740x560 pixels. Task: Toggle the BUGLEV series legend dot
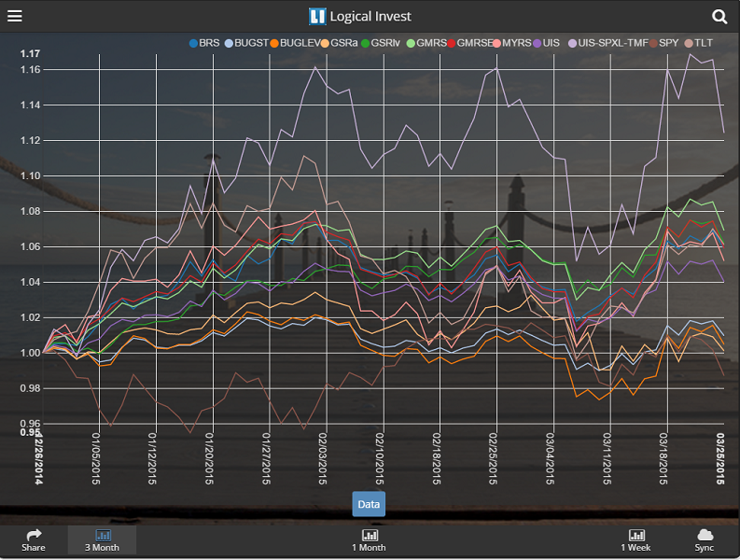click(x=274, y=44)
